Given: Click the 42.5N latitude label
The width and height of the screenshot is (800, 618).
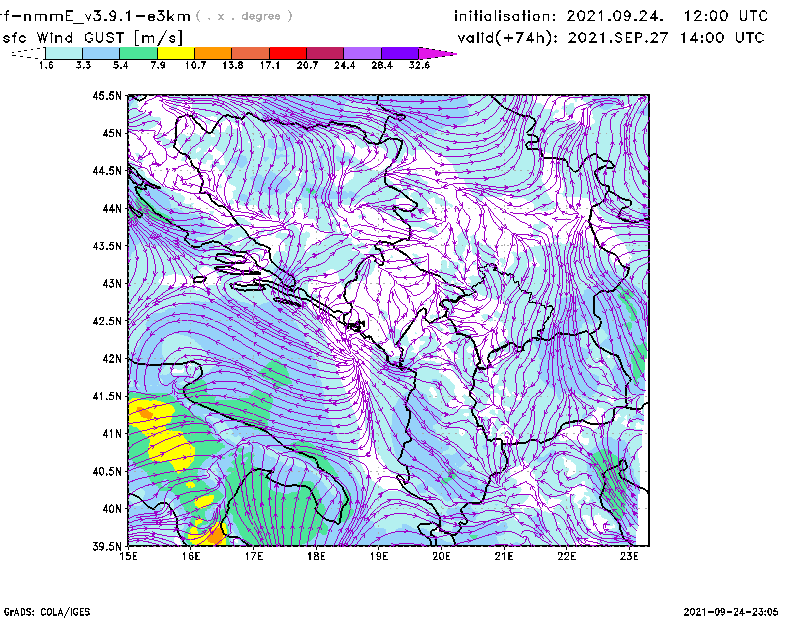Looking at the screenshot, I should [x=107, y=321].
